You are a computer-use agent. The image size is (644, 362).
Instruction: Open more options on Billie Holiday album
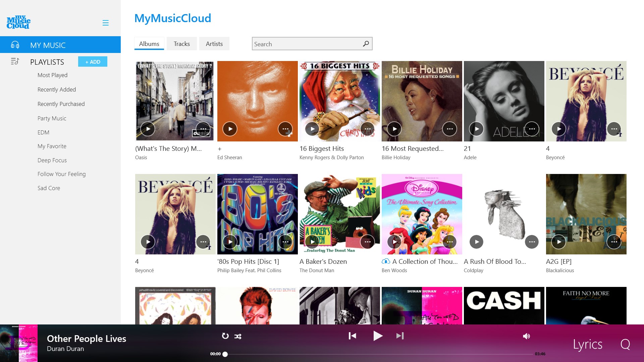[x=449, y=129]
